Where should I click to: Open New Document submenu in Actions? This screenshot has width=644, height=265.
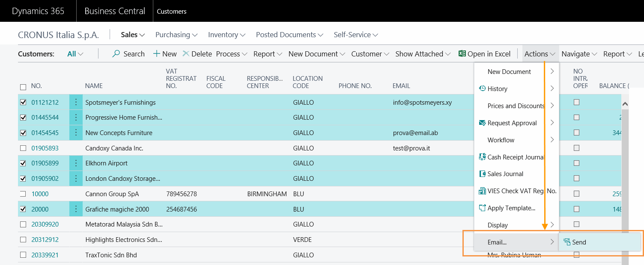516,71
